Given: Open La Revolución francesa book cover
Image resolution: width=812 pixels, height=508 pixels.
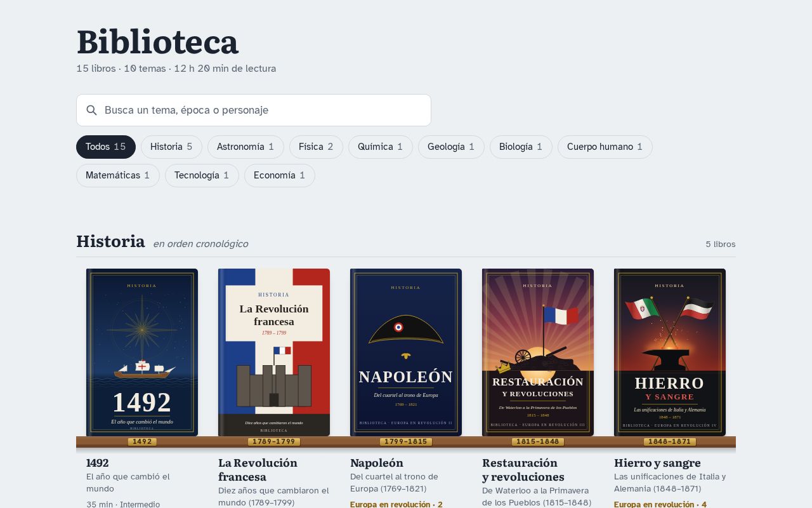Looking at the screenshot, I should click(x=274, y=352).
